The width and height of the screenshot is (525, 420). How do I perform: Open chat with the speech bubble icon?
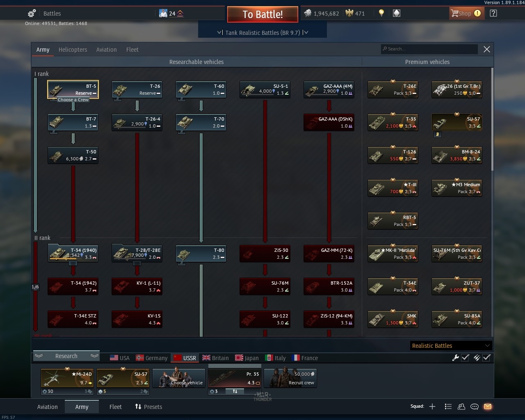click(475, 406)
